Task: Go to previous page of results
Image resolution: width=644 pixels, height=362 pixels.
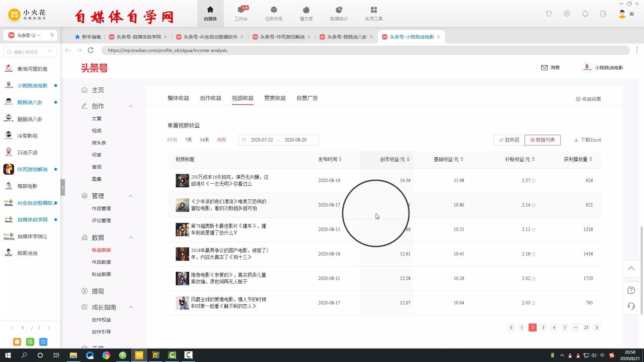Action: point(511,327)
